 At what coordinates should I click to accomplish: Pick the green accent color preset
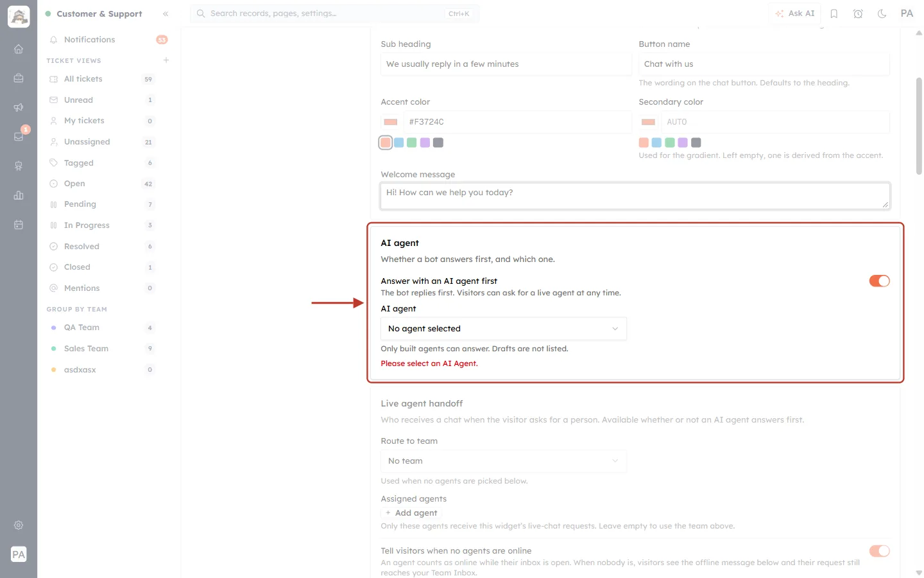click(x=412, y=143)
